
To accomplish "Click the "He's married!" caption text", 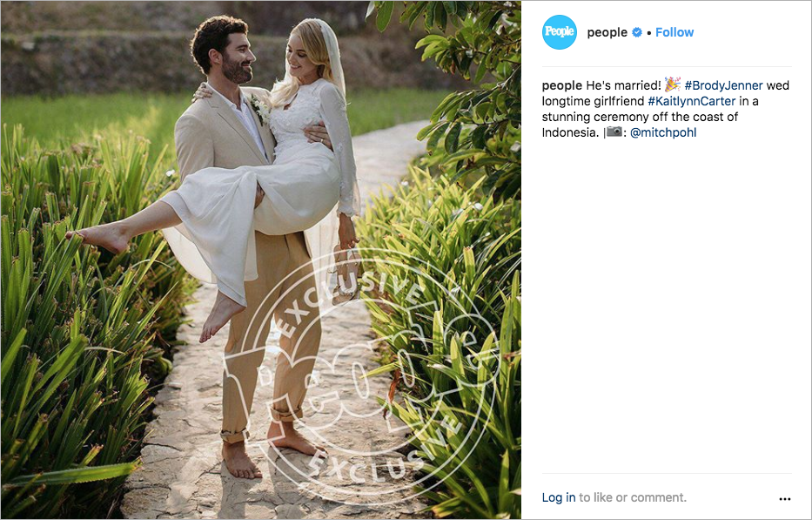I will click(x=623, y=85).
